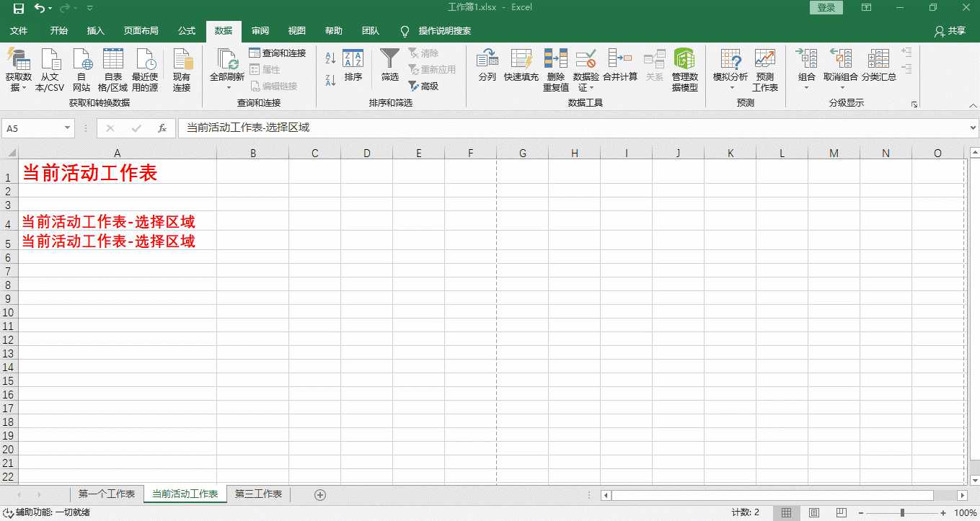The width and height of the screenshot is (980, 521).
Task: Click the Select All corner button
Action: [x=9, y=153]
